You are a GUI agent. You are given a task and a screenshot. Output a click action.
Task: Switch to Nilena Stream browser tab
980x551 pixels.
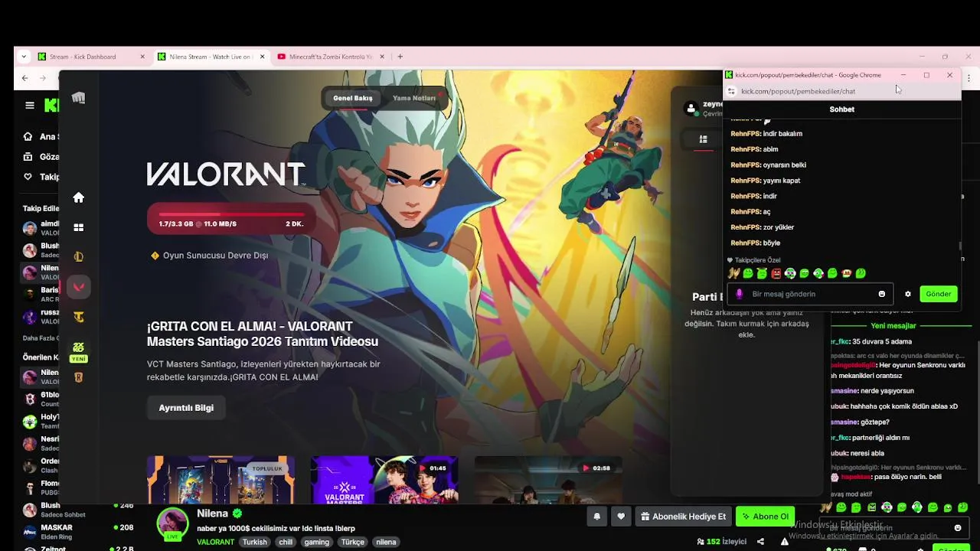tap(211, 57)
